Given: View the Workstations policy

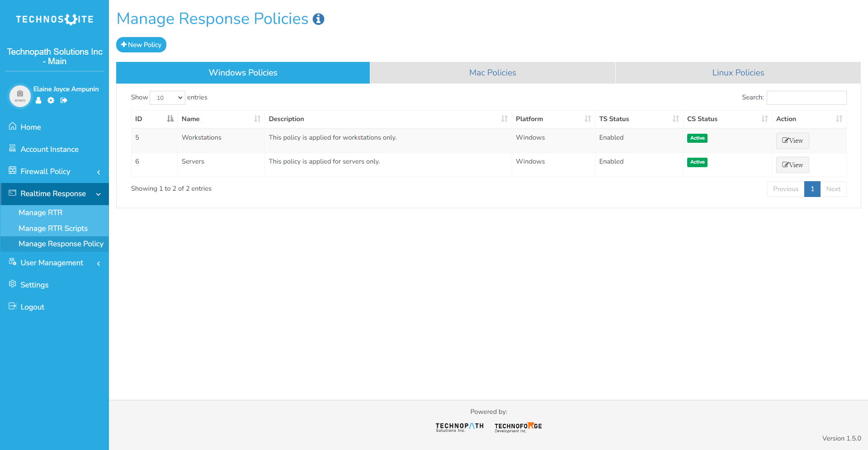Looking at the screenshot, I should 792,141.
